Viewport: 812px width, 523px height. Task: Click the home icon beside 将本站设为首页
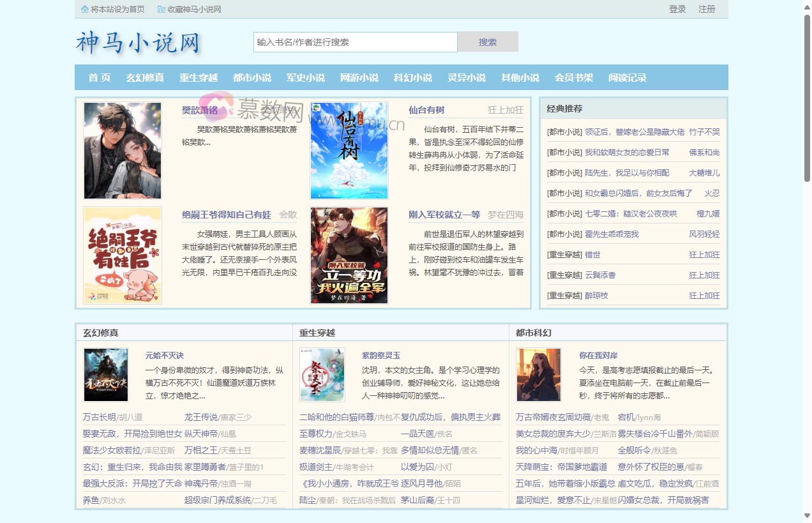tap(85, 10)
